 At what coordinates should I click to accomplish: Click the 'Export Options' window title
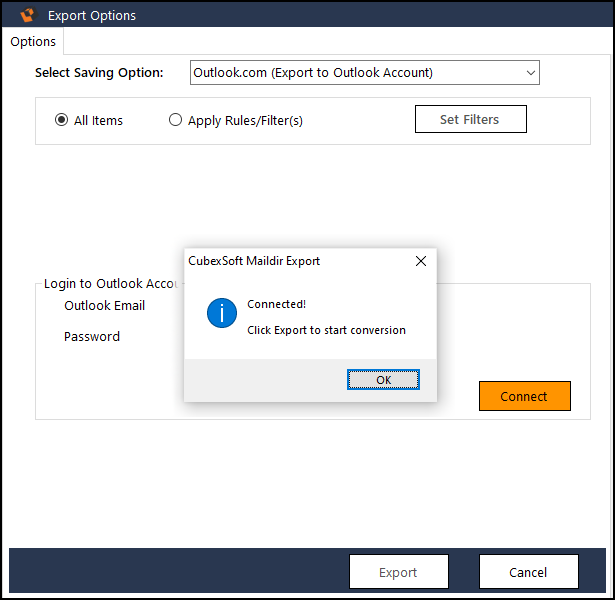point(92,16)
